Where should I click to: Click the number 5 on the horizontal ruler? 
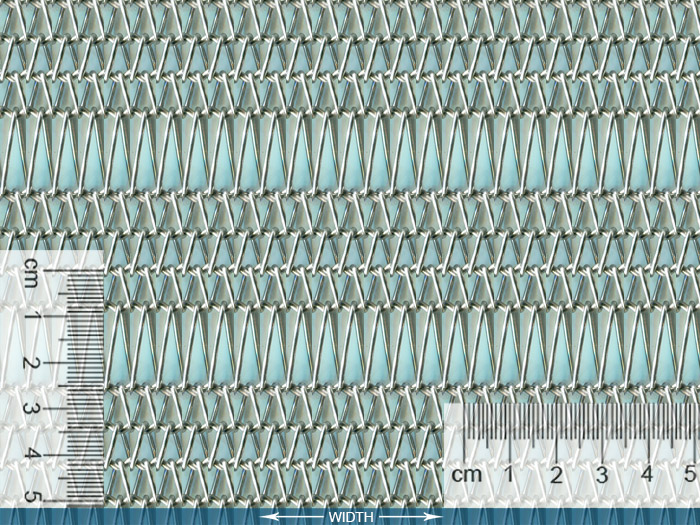[690, 473]
